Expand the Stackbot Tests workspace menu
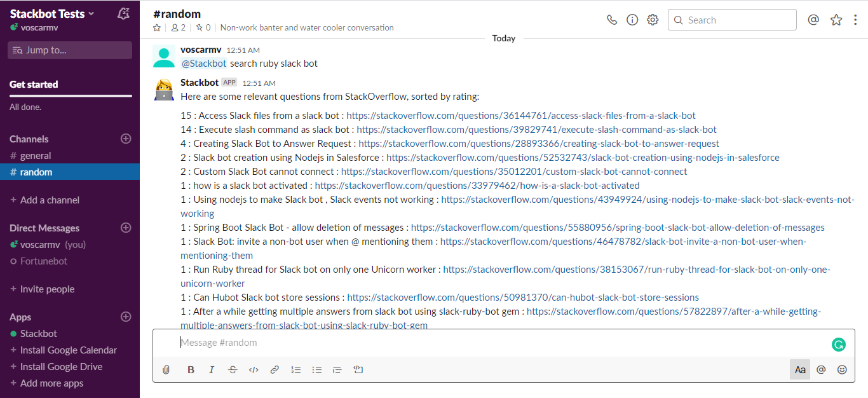The width and height of the screenshot is (868, 398). (x=52, y=13)
